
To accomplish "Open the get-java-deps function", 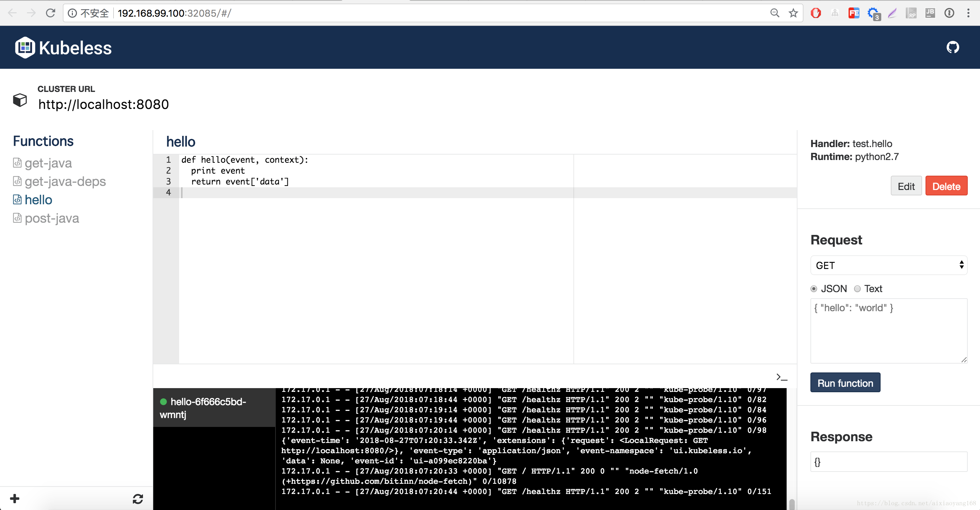I will pyautogui.click(x=65, y=181).
